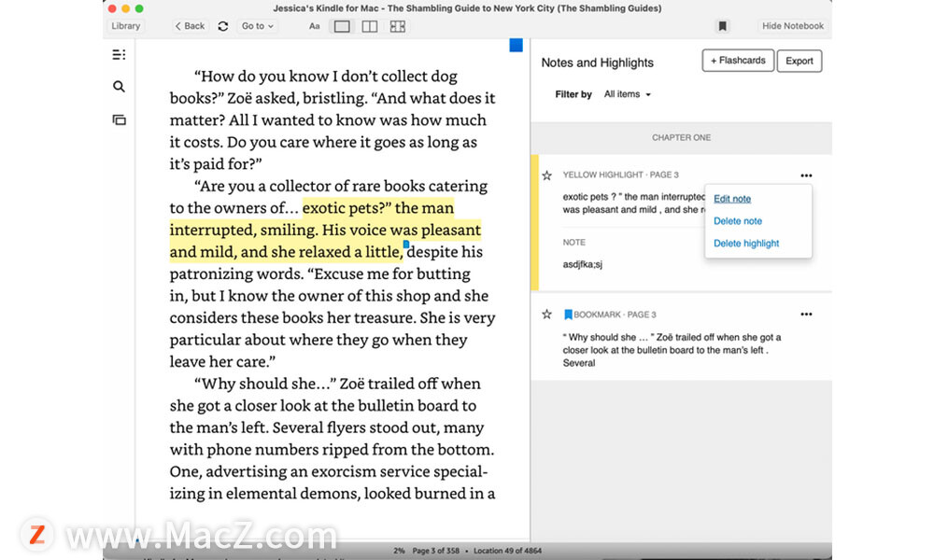The height and width of the screenshot is (560, 934).
Task: Star the Page 3 bookmark entry
Action: (546, 315)
